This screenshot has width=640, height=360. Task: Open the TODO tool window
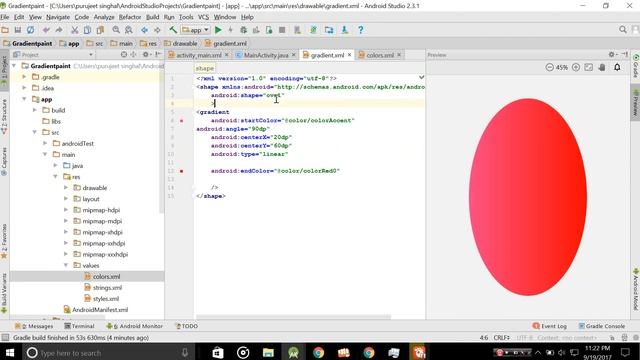[186, 326]
